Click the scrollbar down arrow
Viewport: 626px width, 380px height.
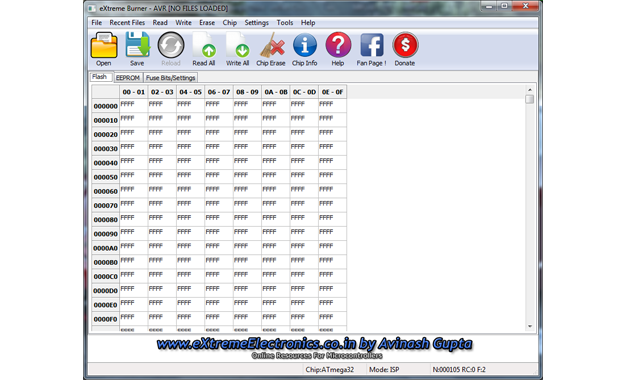530,326
